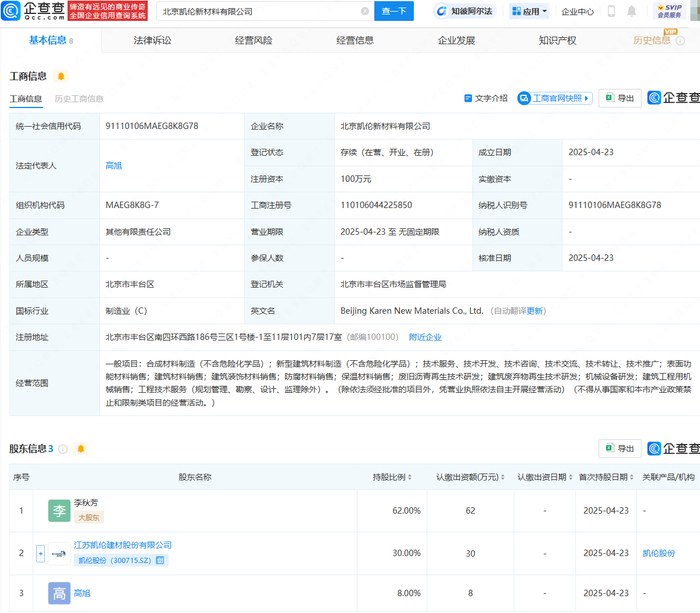700x613 pixels.
Task: Switch to 知识产权 tab
Action: 557,41
